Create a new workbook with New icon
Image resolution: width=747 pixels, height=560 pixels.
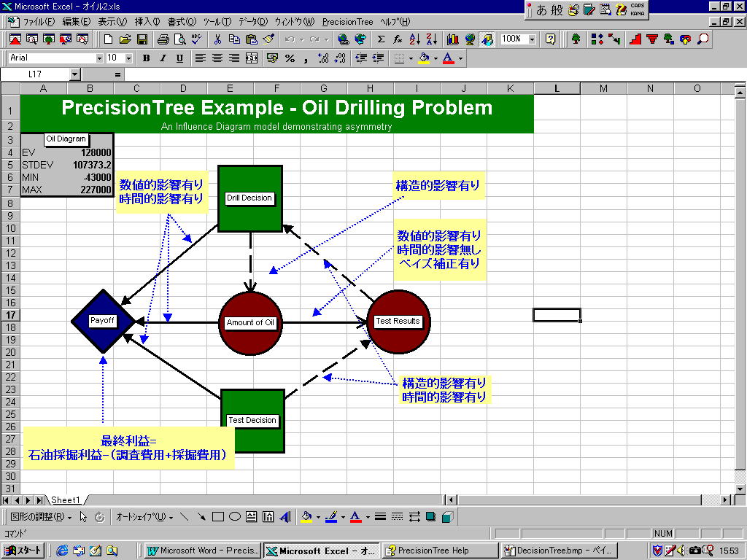point(109,39)
